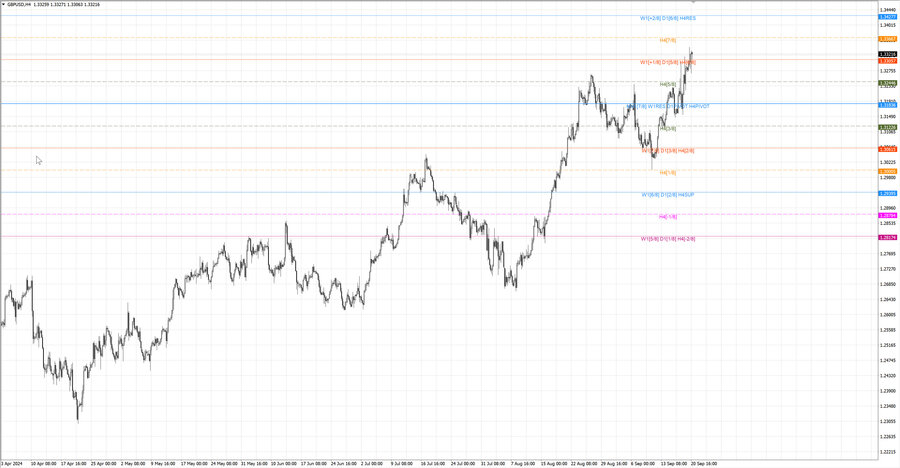This screenshot has width=900, height=468.
Task: Click the blue 1.31836 price tag
Action: click(887, 105)
